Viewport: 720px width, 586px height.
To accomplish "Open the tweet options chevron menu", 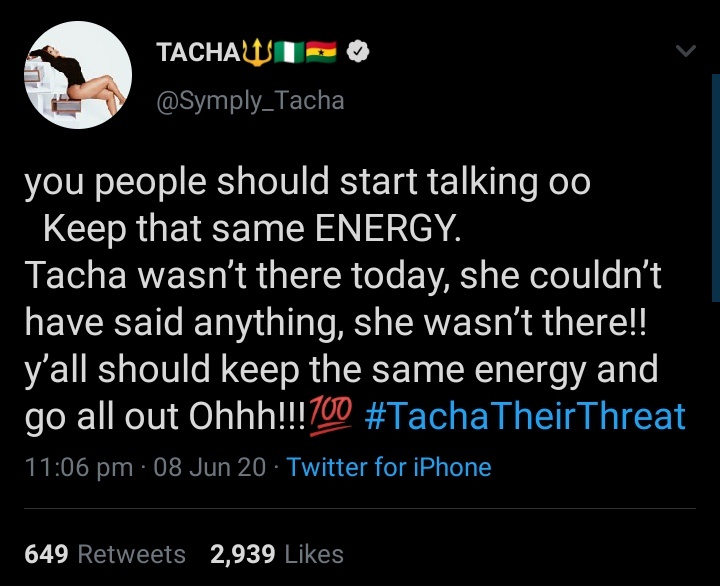I will tap(685, 52).
